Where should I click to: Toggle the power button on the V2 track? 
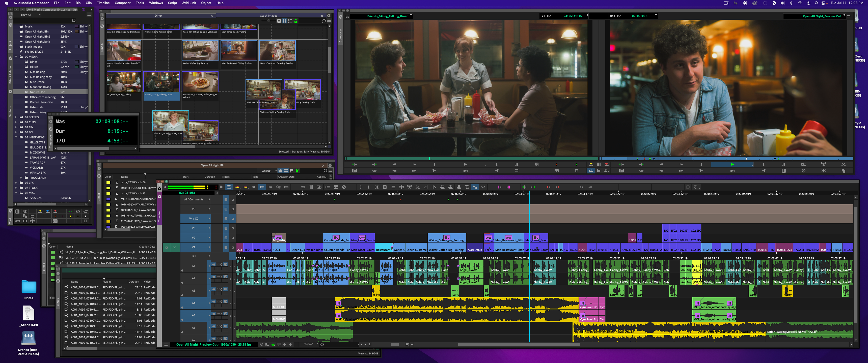226,238
